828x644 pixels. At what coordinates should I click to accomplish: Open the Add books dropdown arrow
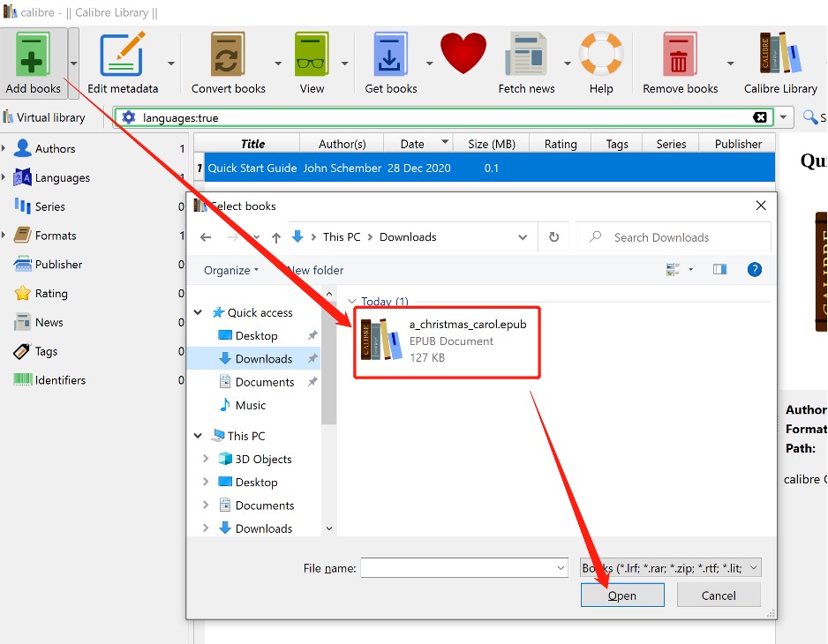[x=73, y=64]
